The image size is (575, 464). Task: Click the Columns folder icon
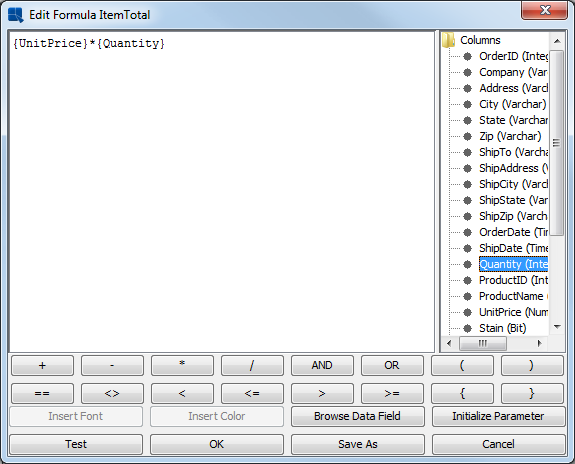point(448,40)
